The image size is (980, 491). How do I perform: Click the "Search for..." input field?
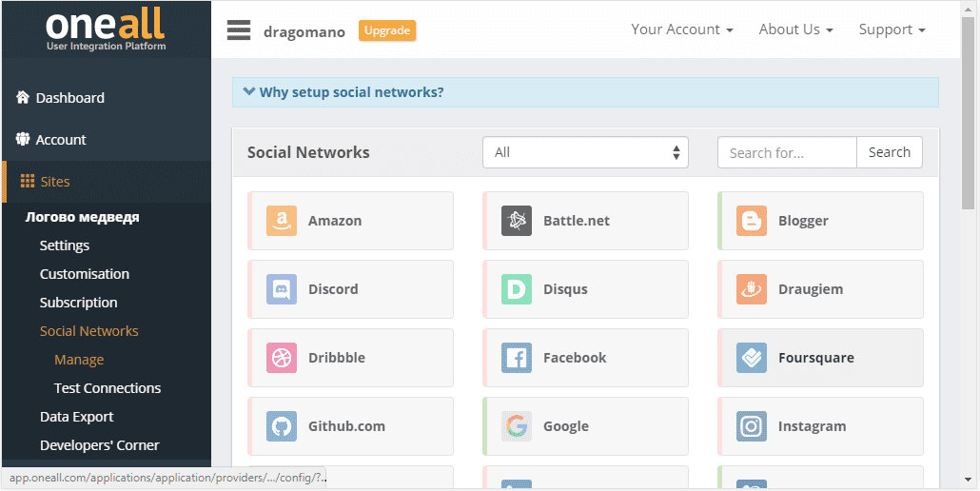pyautogui.click(x=787, y=152)
